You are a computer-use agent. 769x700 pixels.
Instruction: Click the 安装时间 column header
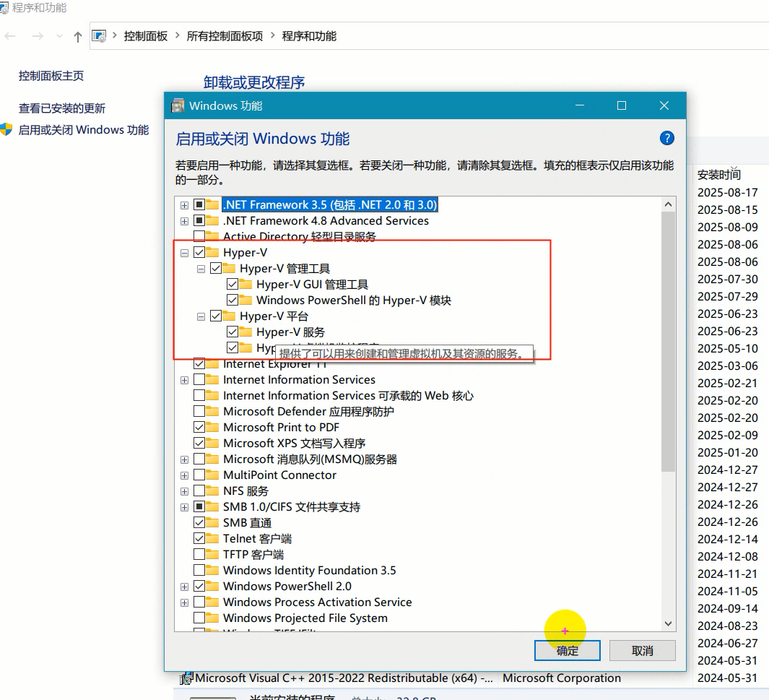719,174
